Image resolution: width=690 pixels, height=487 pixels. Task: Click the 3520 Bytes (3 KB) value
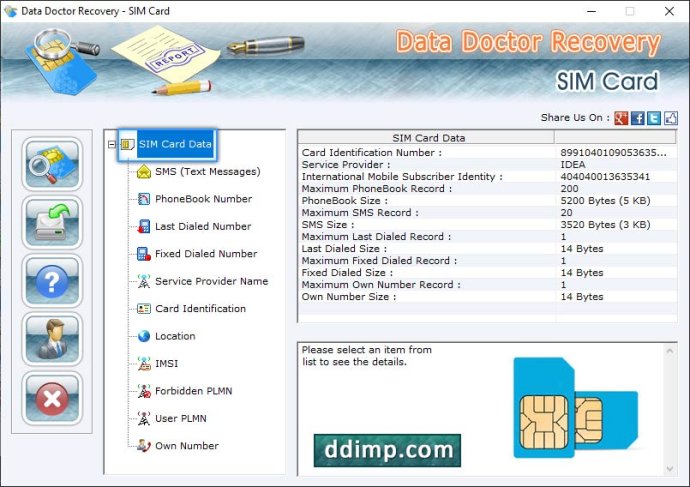[x=605, y=224]
